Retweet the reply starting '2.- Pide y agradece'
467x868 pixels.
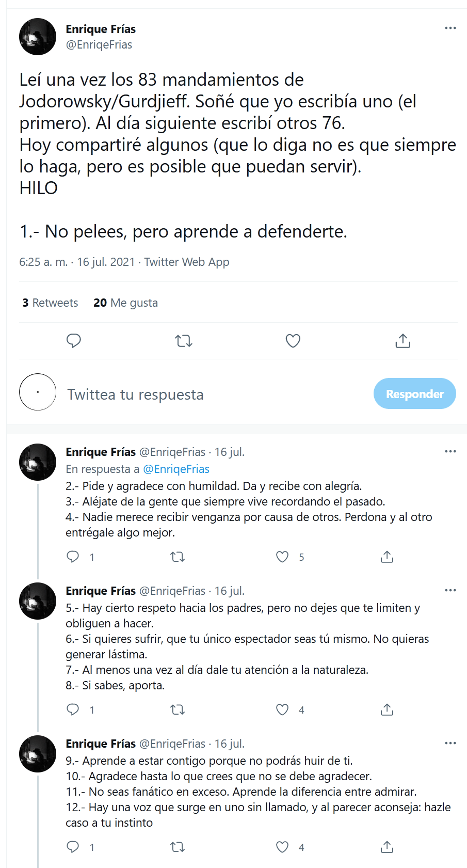(178, 557)
